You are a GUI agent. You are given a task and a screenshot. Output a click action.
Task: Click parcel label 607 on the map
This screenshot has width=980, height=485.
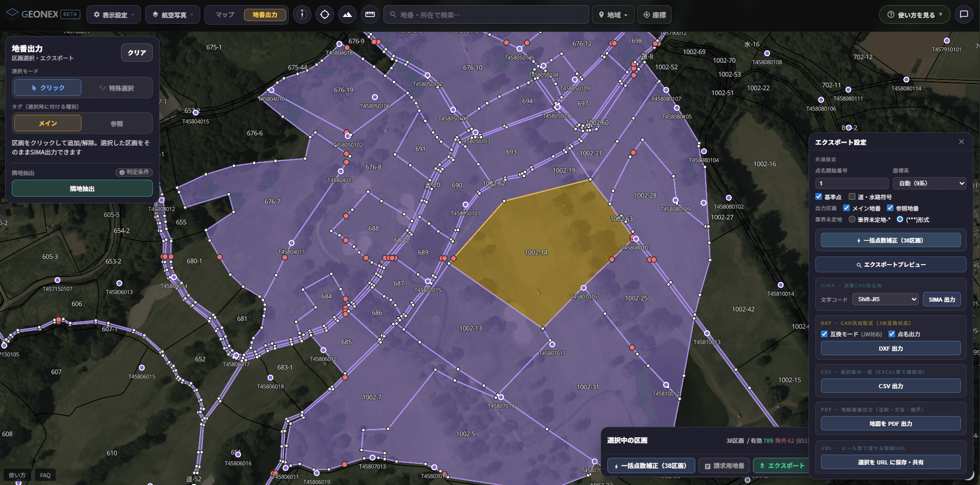click(56, 372)
